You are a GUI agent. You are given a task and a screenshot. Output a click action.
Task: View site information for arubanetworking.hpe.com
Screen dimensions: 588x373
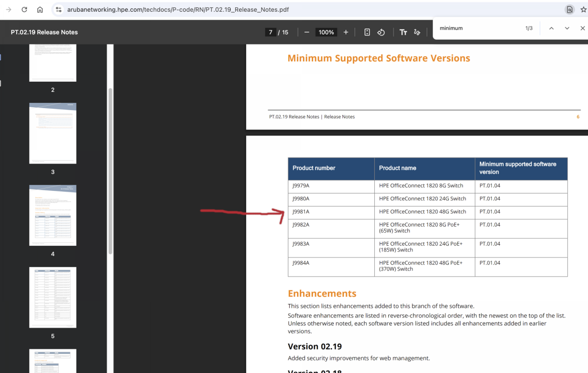pyautogui.click(x=58, y=10)
